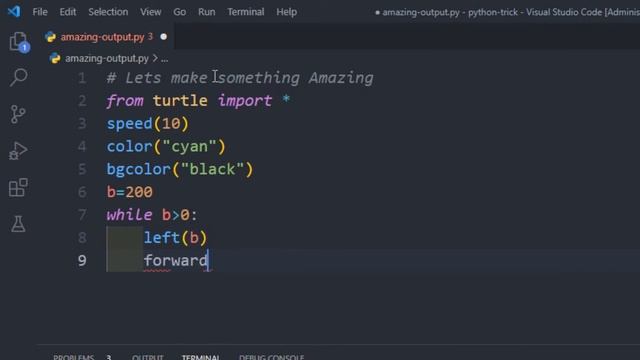Open the Search view icon

(x=18, y=77)
